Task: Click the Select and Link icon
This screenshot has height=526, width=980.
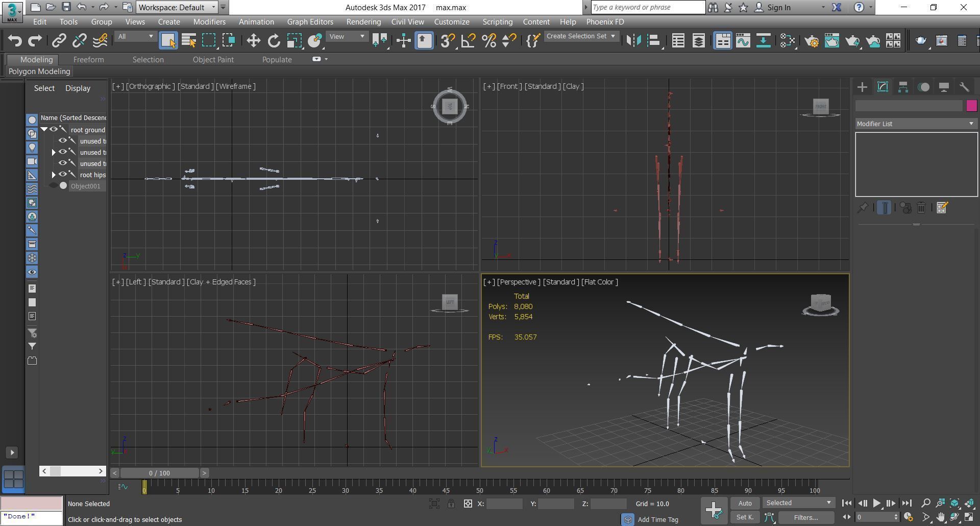Action: [59, 41]
